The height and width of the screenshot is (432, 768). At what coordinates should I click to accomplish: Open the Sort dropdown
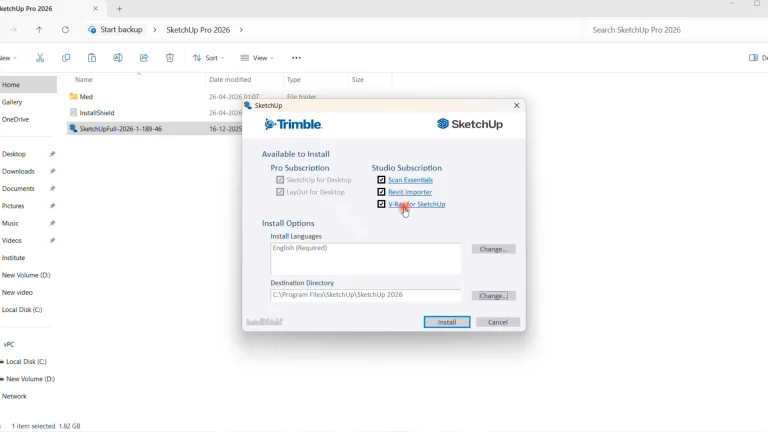[x=209, y=58]
